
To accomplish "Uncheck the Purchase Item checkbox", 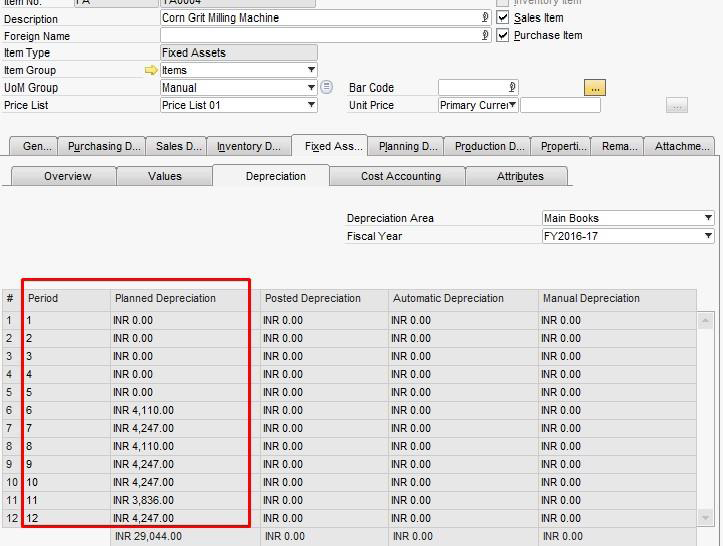I will (x=503, y=35).
